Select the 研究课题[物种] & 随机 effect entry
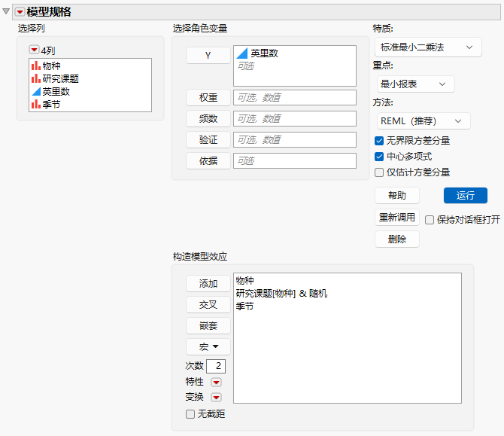 pyautogui.click(x=281, y=294)
